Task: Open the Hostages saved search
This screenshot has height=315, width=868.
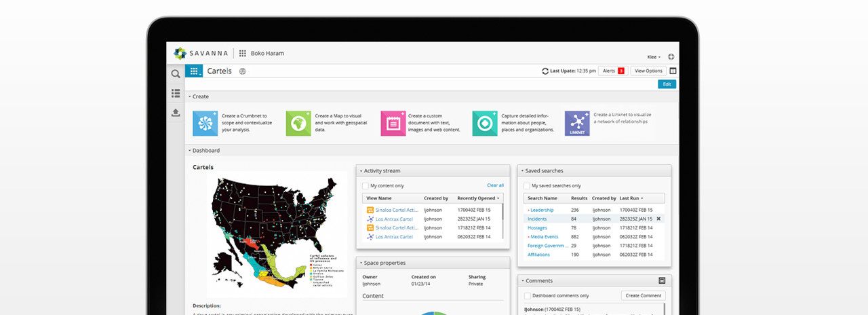Action: click(537, 228)
